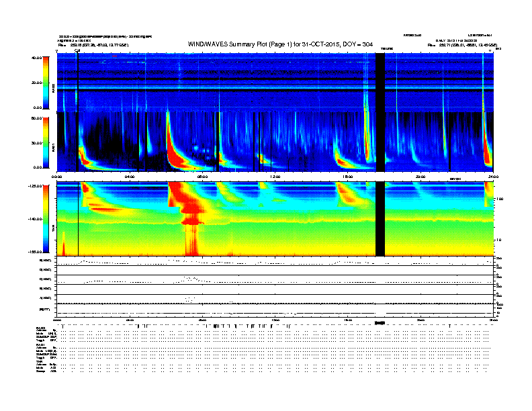
Task: Click 16:00 tick directly below RAD1 spectrogram
Action: [x=348, y=177]
